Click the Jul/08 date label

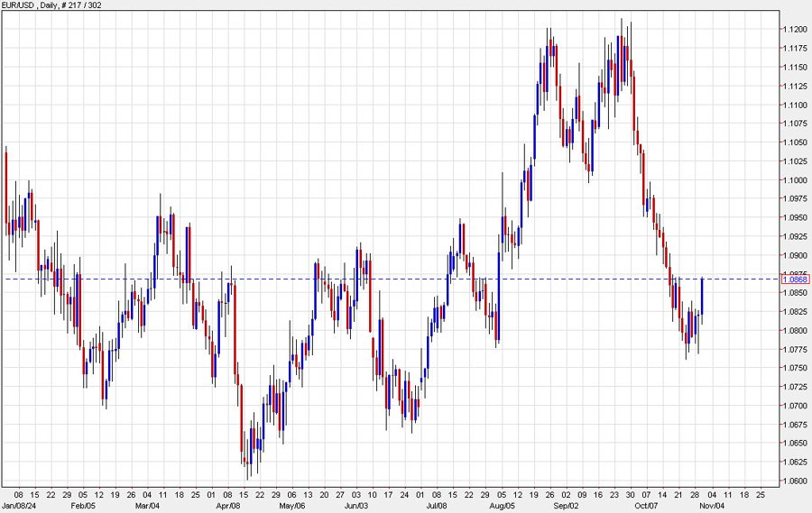437,506
